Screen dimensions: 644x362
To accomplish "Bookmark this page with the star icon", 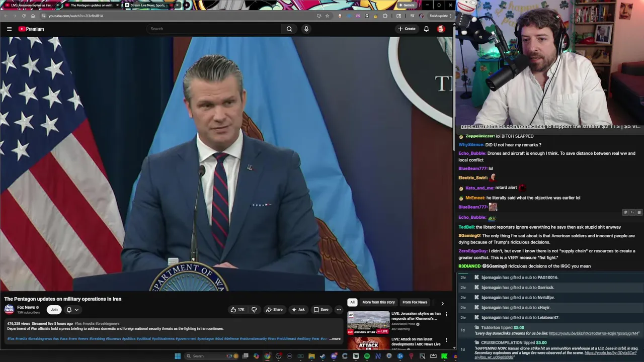I will point(327,16).
